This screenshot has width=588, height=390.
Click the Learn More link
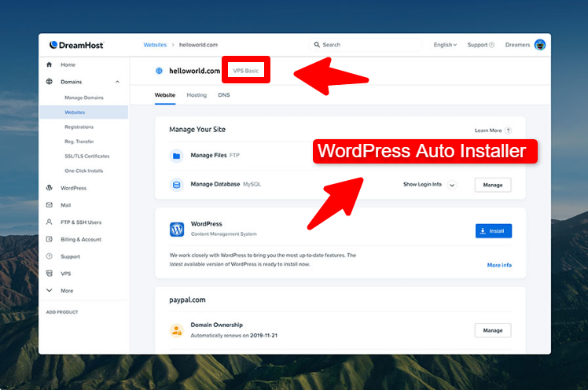pos(488,131)
